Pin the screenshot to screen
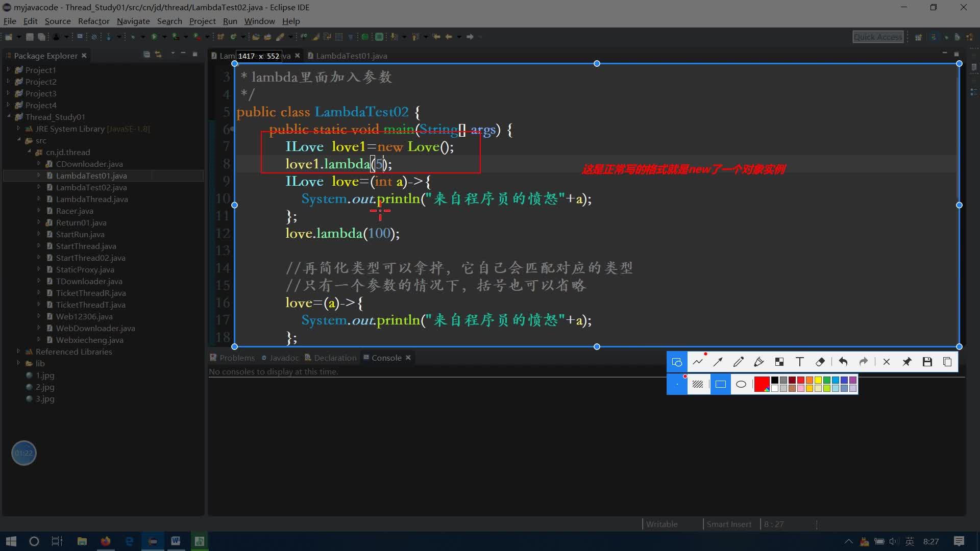 pyautogui.click(x=907, y=362)
